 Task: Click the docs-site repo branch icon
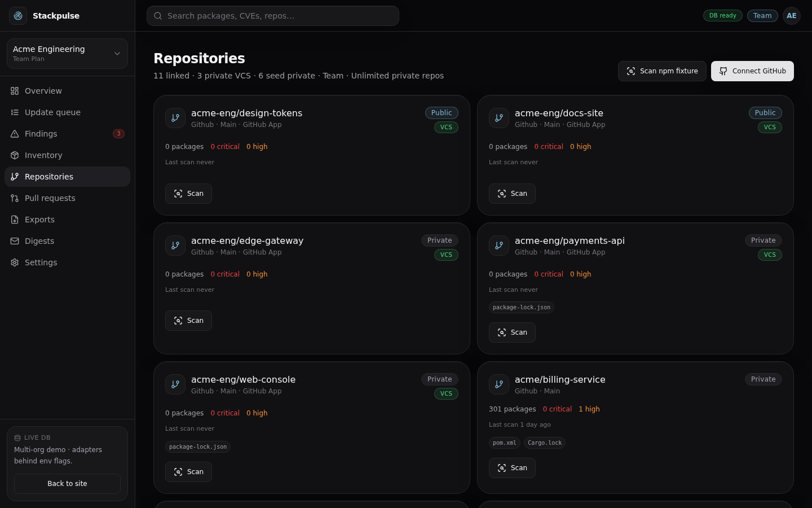(x=499, y=118)
